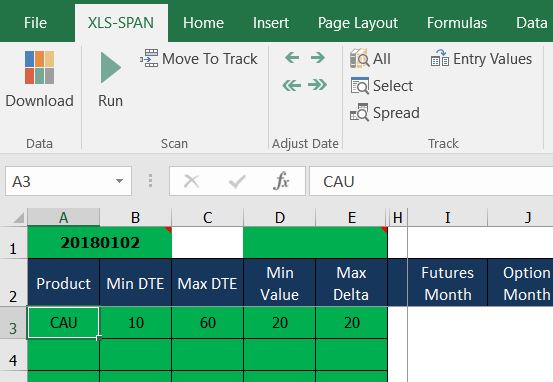Select column A header
The height and width of the screenshot is (382, 553).
point(63,217)
